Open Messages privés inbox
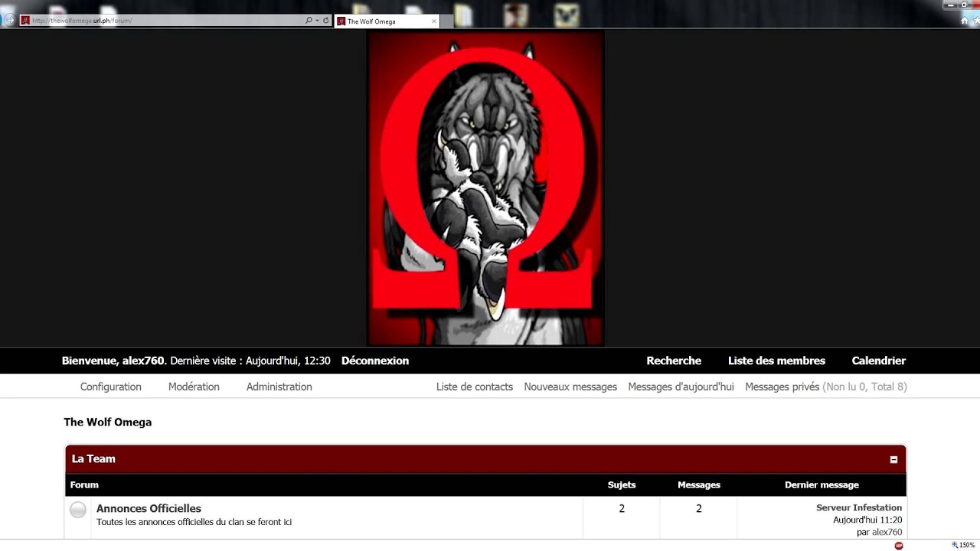Screen dimensions: 980x551 click(782, 387)
